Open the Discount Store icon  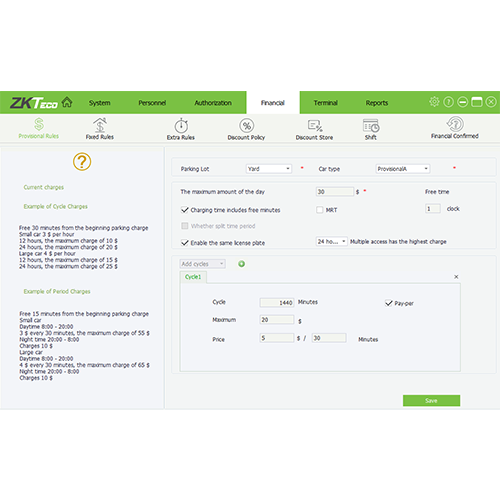click(315, 126)
